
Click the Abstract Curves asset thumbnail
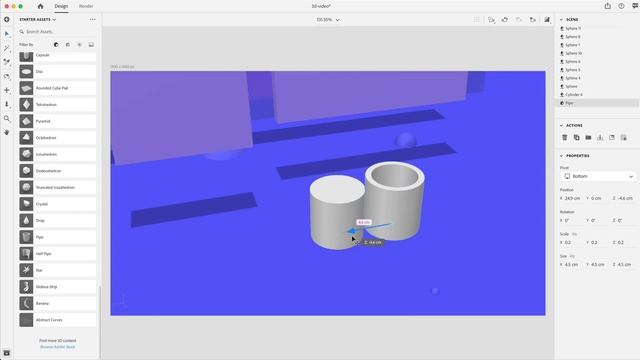click(x=26, y=320)
